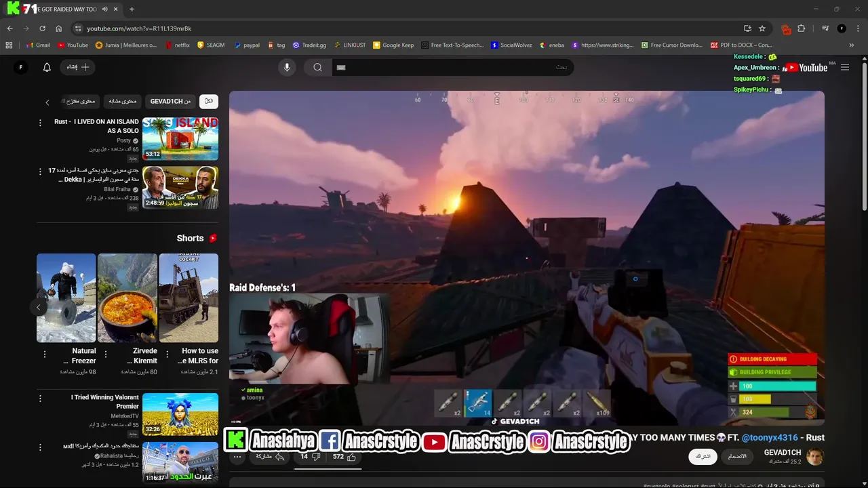The height and width of the screenshot is (488, 868).
Task: Open the Posty channel name
Action: (x=124, y=140)
